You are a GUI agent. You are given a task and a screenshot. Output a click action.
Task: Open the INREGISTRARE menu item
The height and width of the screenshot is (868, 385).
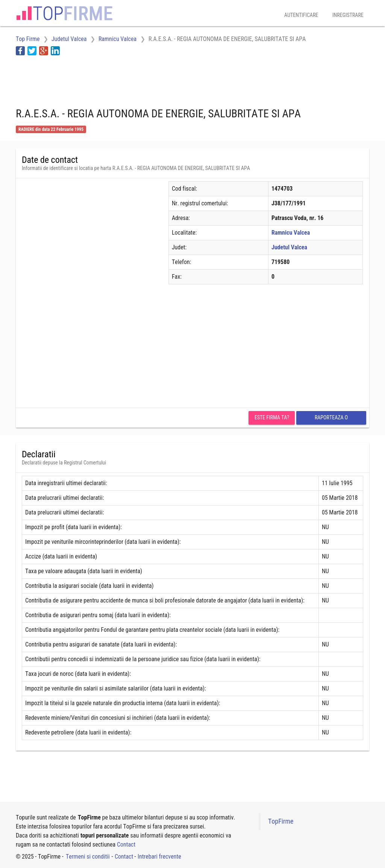pos(348,15)
